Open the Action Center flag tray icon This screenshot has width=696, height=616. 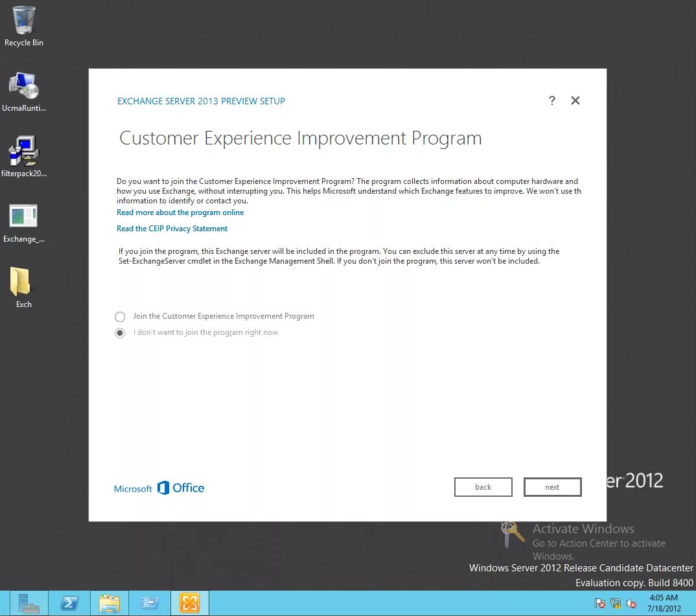pos(599,604)
